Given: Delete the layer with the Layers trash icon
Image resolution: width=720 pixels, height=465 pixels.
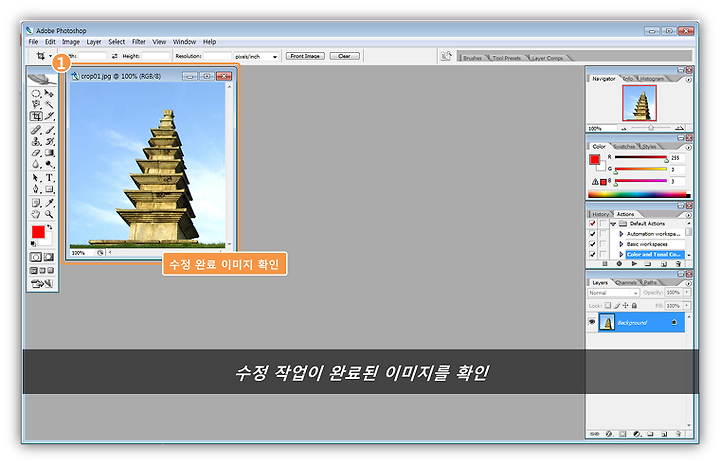Looking at the screenshot, I should coord(678,434).
